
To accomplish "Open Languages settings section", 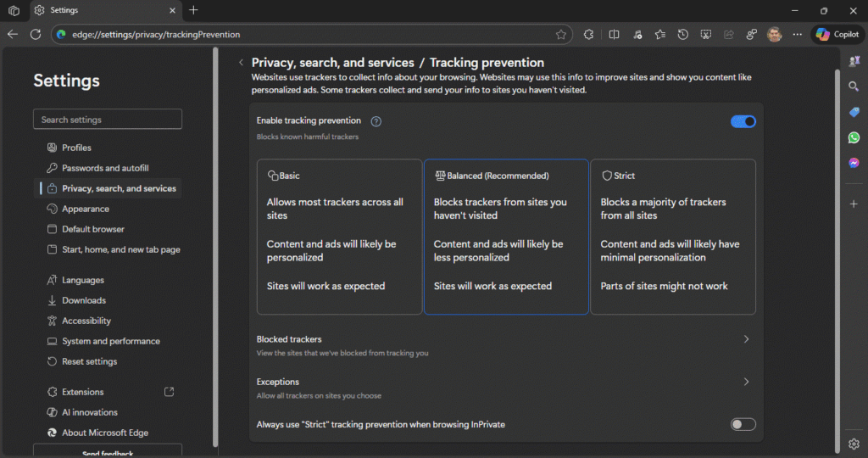I will pyautogui.click(x=108, y=280).
